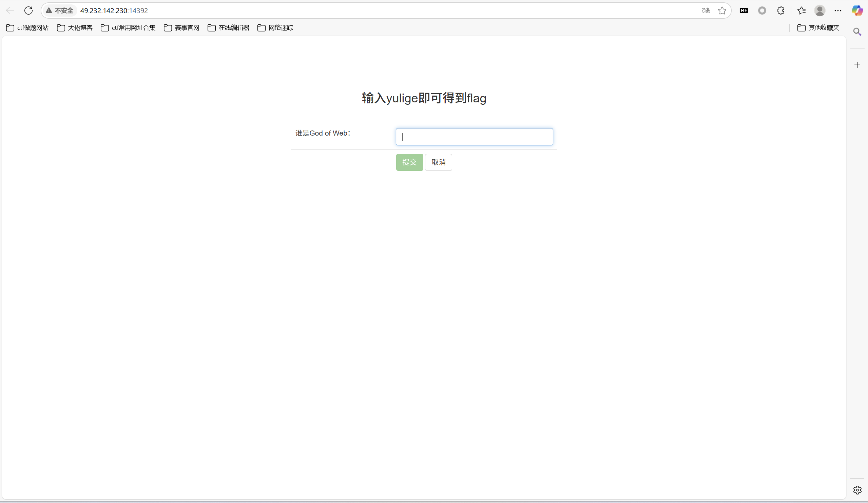Open the favorites list icon

(x=802, y=11)
